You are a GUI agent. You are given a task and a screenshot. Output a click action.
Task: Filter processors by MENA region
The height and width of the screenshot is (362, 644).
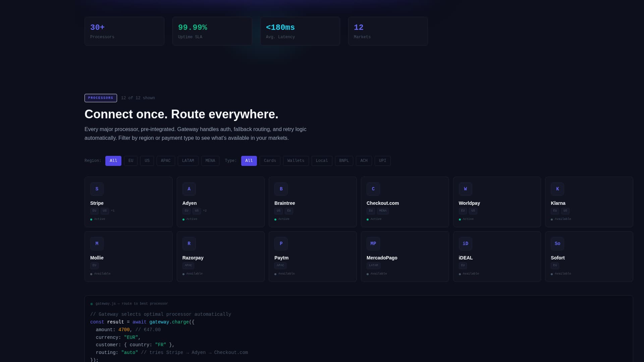pos(210,161)
